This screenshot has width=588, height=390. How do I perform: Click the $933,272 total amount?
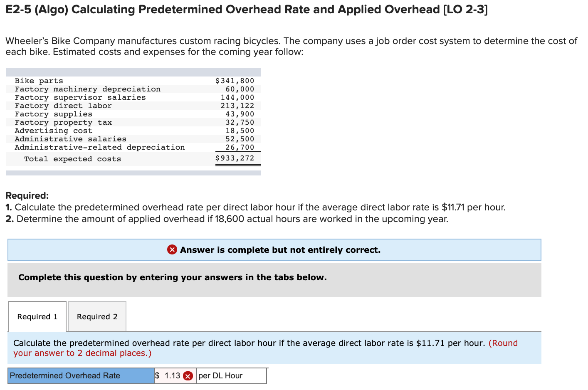click(x=235, y=158)
